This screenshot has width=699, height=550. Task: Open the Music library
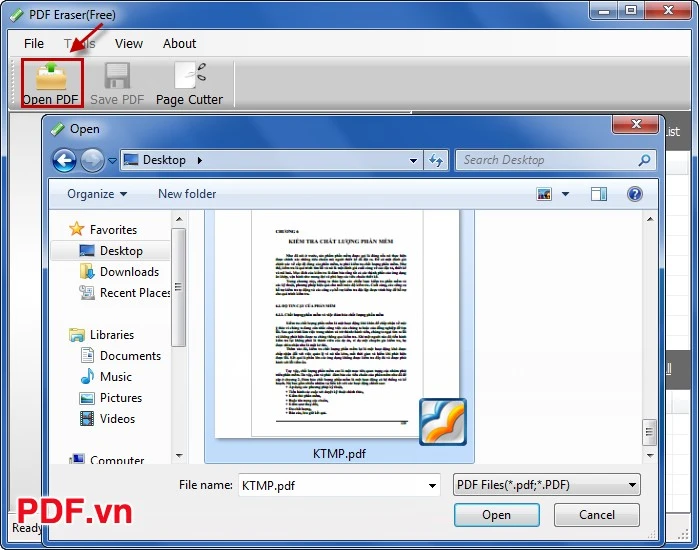106,377
